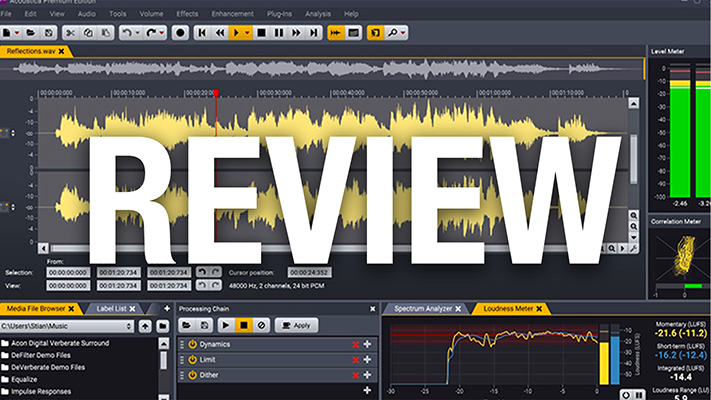The height and width of the screenshot is (400, 711).
Task: Click the Cut scissors icon
Action: 72,32
